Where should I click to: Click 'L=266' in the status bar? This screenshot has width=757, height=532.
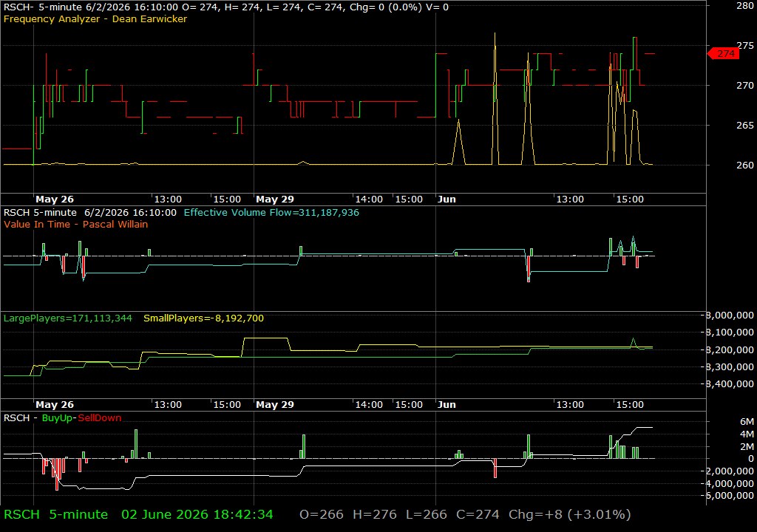pyautogui.click(x=427, y=514)
